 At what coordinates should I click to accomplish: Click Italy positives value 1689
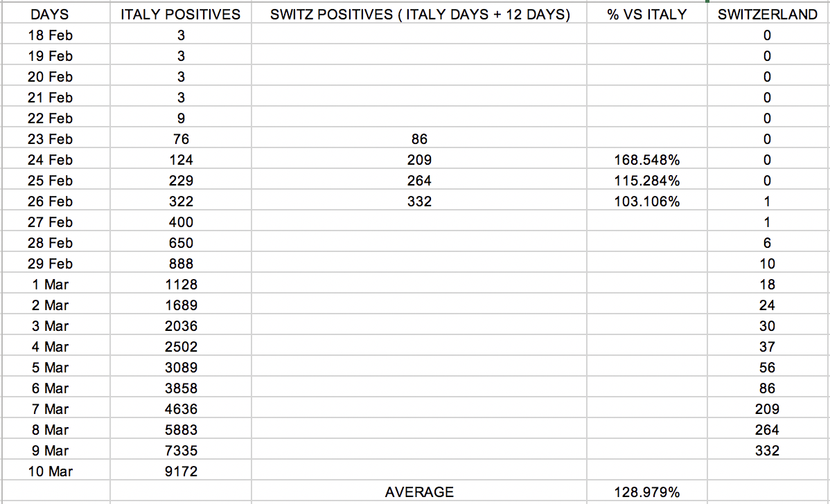[181, 305]
